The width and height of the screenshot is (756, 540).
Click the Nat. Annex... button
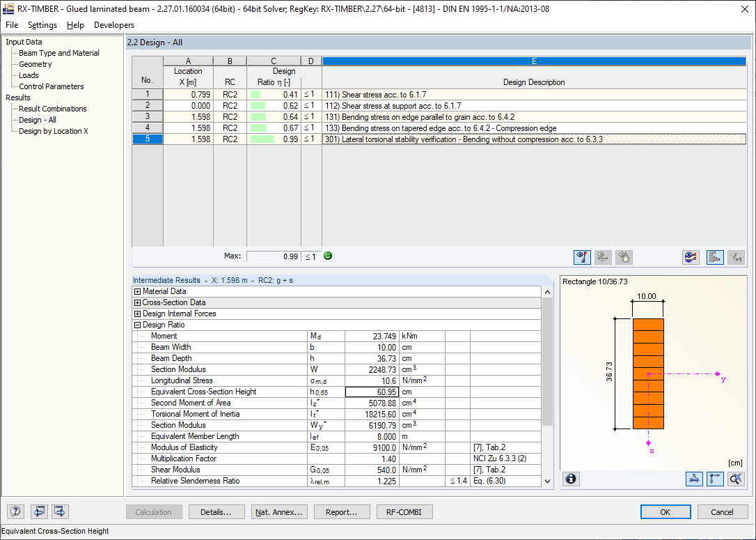coord(278,512)
